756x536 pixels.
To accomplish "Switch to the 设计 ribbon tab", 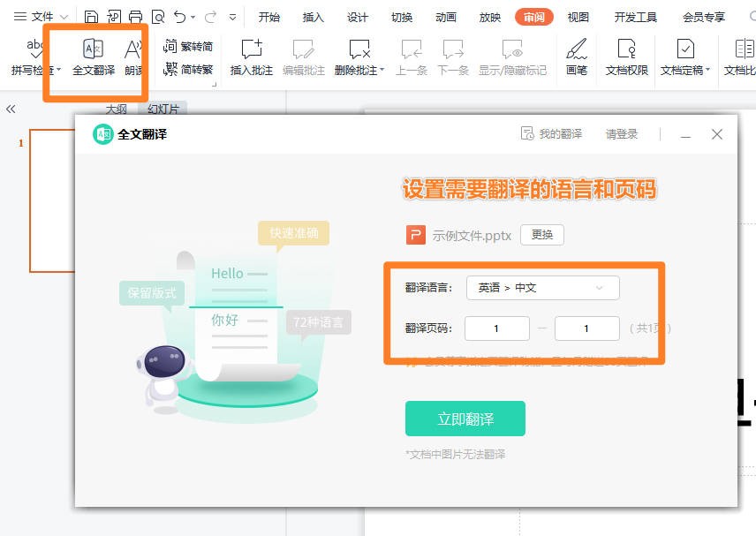I will coord(358,18).
